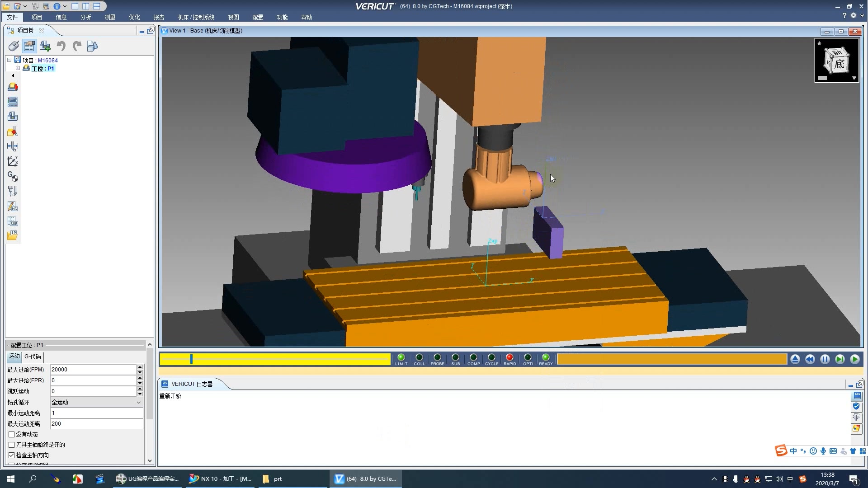Open the 钻孔循环 dropdown

[96, 402]
